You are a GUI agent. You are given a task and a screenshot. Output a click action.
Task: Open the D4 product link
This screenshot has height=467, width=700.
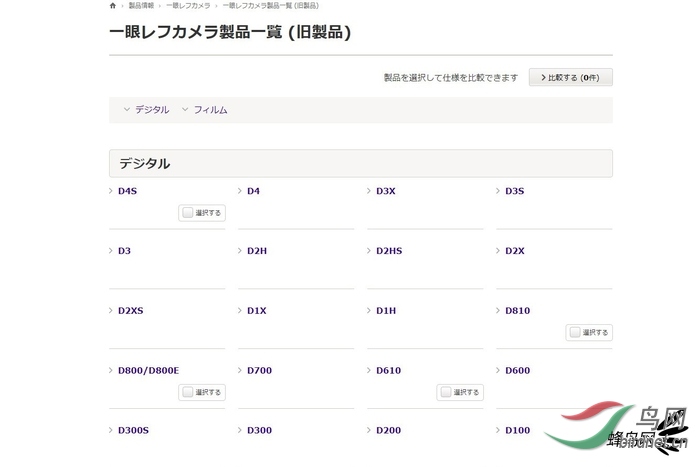click(253, 191)
